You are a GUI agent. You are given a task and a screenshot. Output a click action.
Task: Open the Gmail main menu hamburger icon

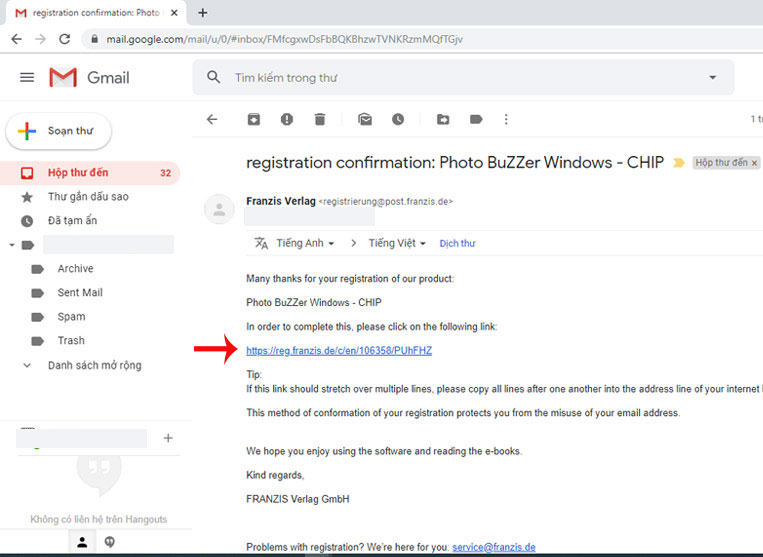[27, 77]
